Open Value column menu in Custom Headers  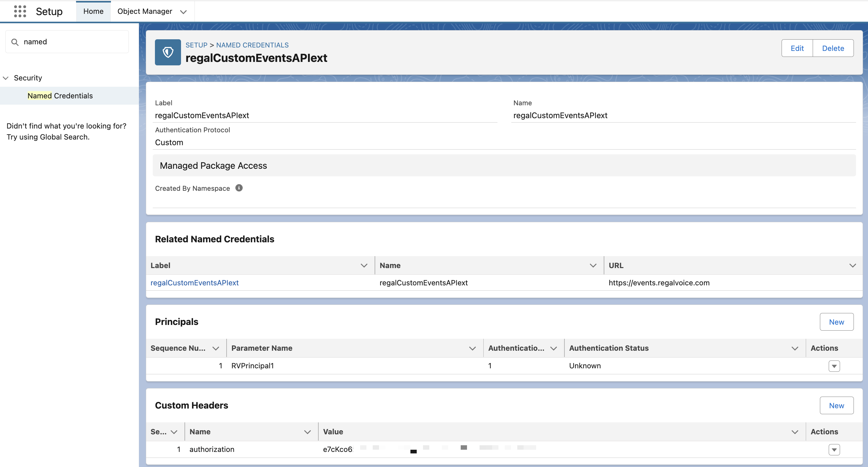coord(795,432)
